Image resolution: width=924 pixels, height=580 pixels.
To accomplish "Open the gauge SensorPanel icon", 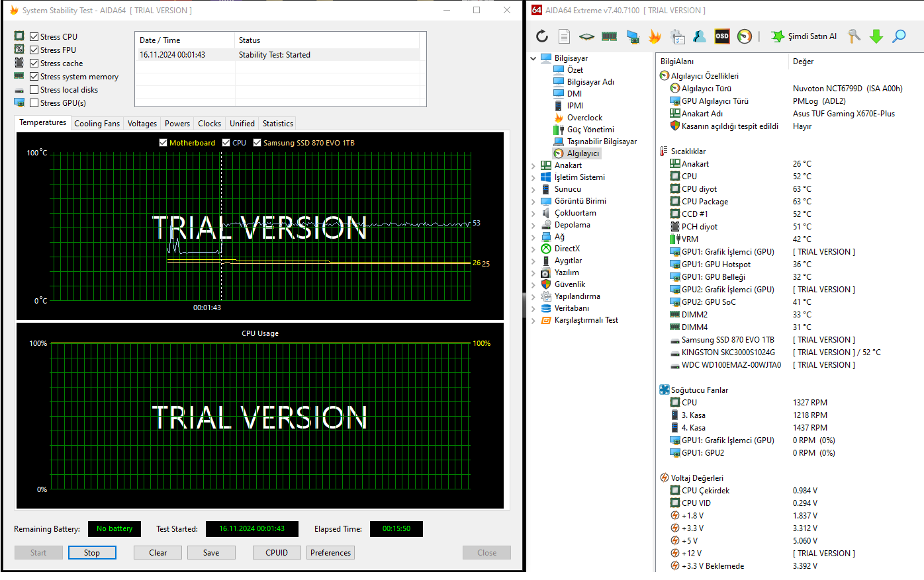I will [745, 36].
